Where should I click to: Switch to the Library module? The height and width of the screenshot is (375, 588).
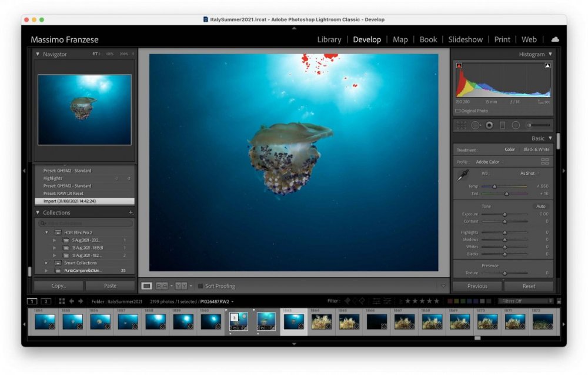coord(329,39)
